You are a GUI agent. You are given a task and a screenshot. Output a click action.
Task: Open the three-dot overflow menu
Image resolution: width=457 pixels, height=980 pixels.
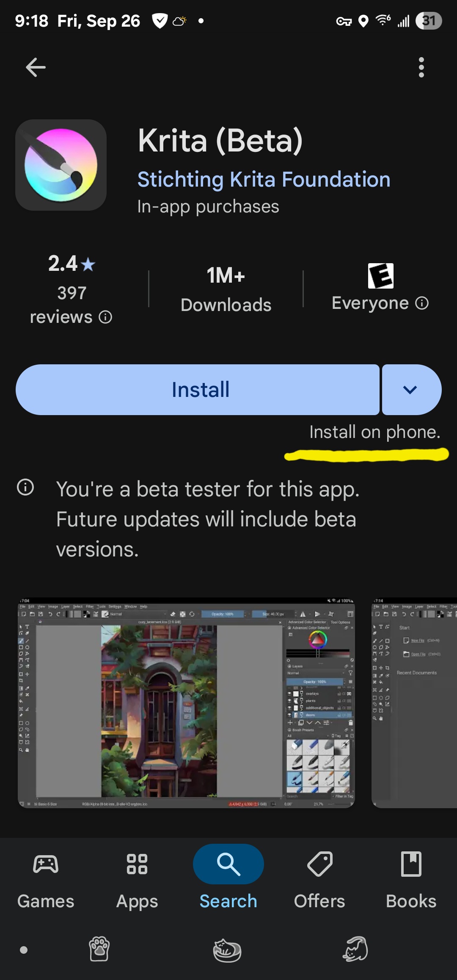tap(421, 67)
